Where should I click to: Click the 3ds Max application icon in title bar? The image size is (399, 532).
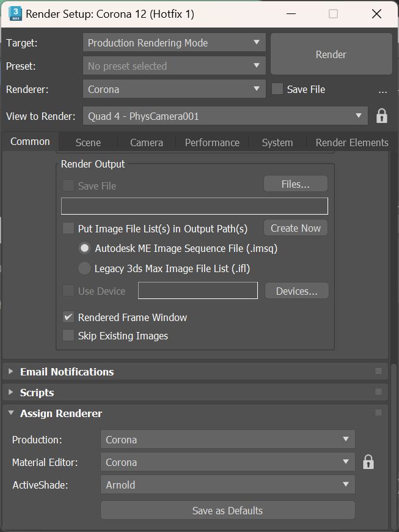[15, 14]
